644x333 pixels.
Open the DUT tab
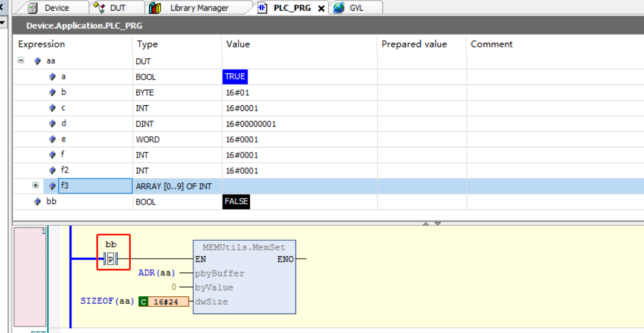point(118,8)
